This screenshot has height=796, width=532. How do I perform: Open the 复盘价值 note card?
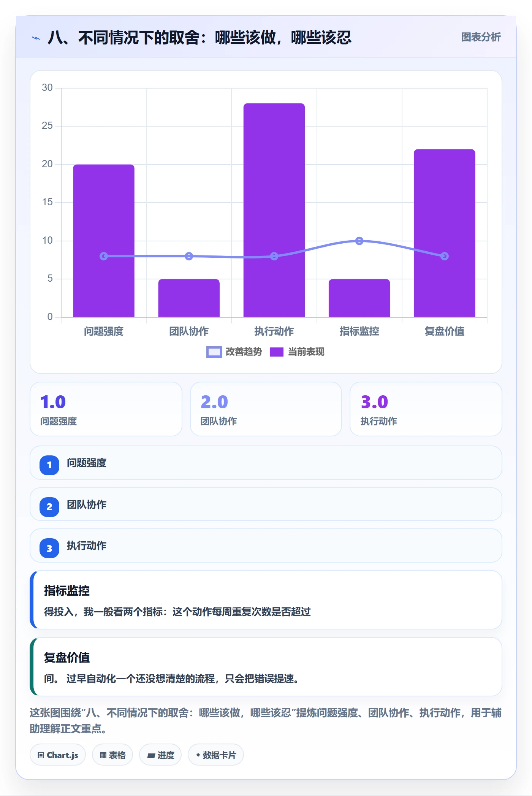click(266, 667)
